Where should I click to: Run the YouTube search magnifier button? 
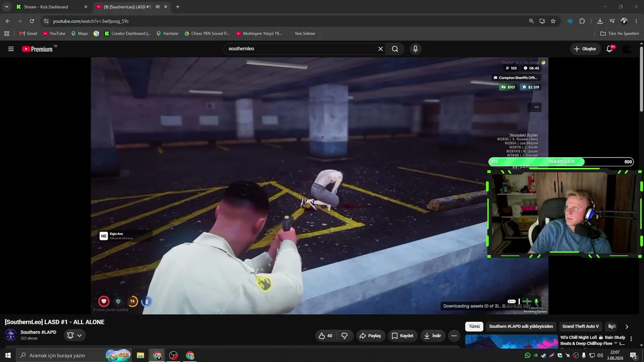click(x=395, y=49)
